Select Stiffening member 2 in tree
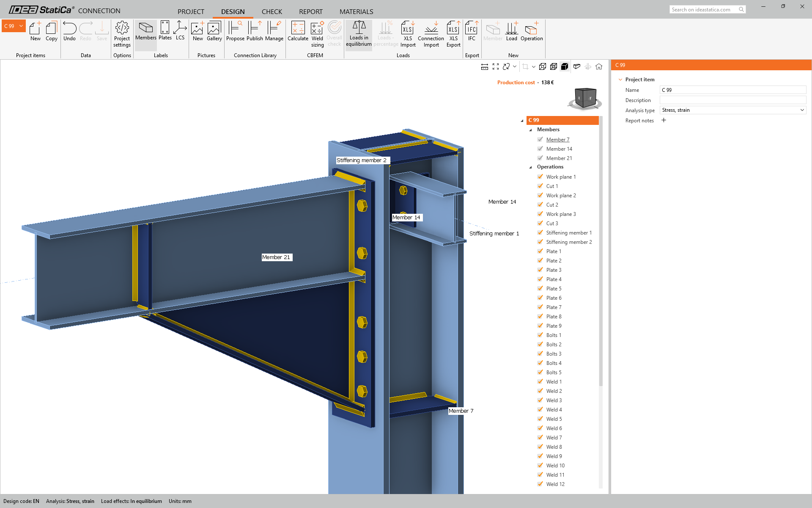 tap(569, 242)
